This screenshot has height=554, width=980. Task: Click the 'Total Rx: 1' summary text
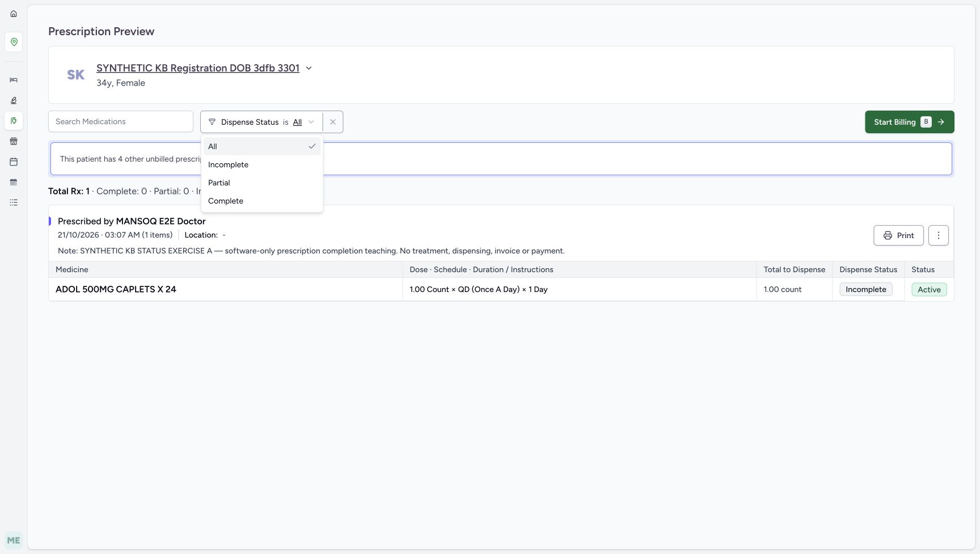tap(69, 191)
